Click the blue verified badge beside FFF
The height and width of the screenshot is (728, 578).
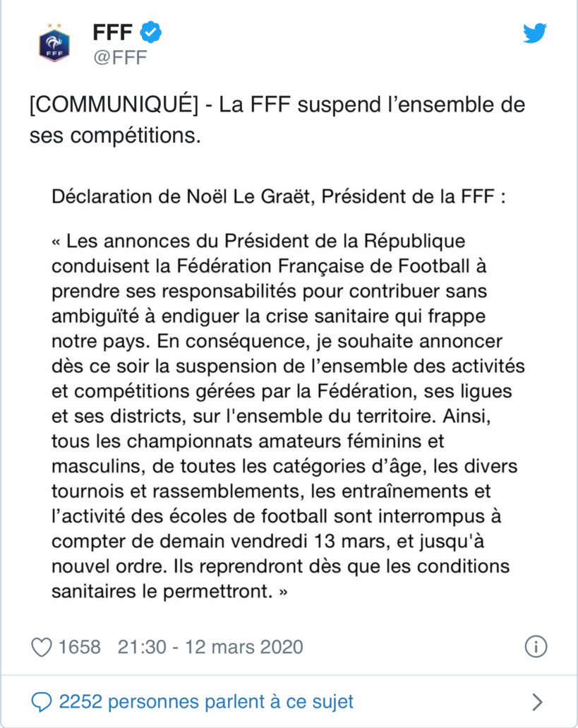point(150,31)
